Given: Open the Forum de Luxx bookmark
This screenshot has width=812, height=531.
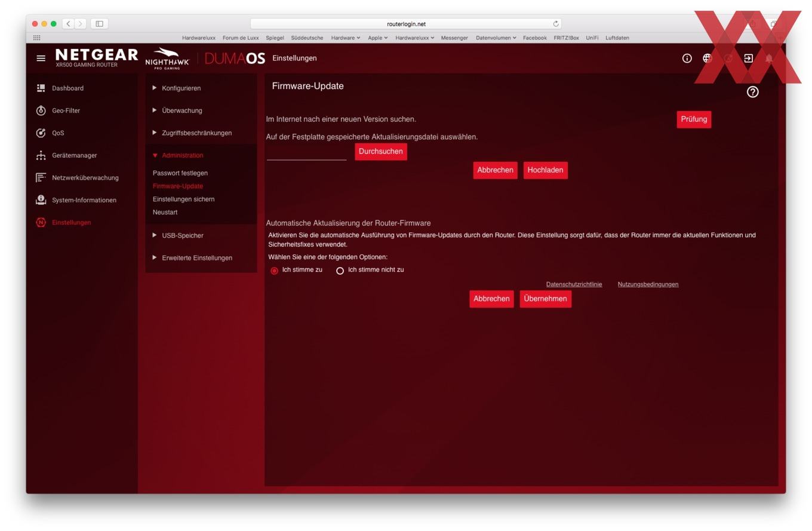Looking at the screenshot, I should (241, 38).
